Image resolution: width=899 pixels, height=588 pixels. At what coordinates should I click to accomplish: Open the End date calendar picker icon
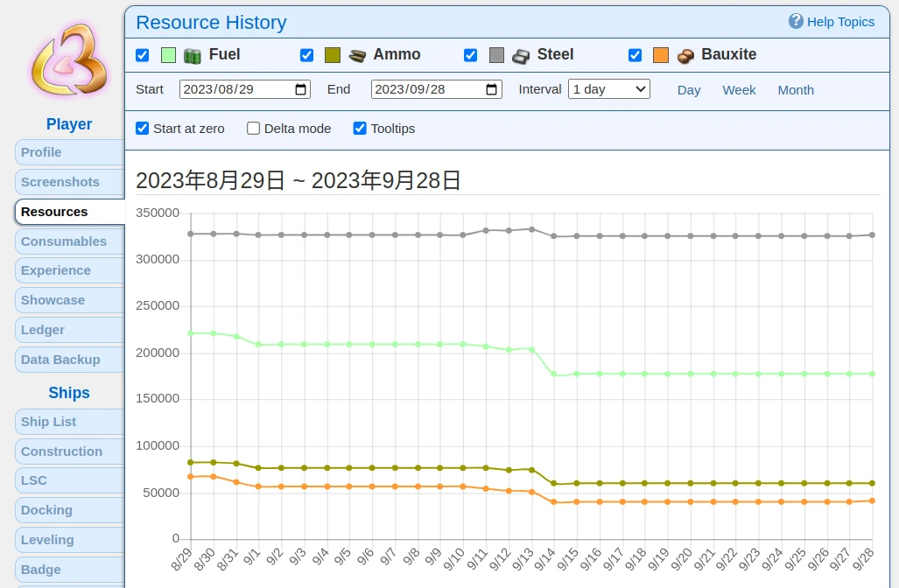click(491, 89)
